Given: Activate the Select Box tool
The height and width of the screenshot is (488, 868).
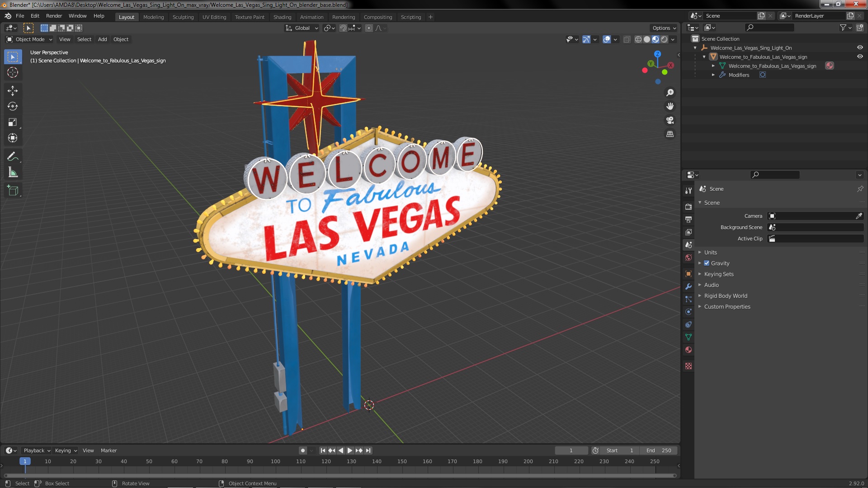Looking at the screenshot, I should pos(13,57).
